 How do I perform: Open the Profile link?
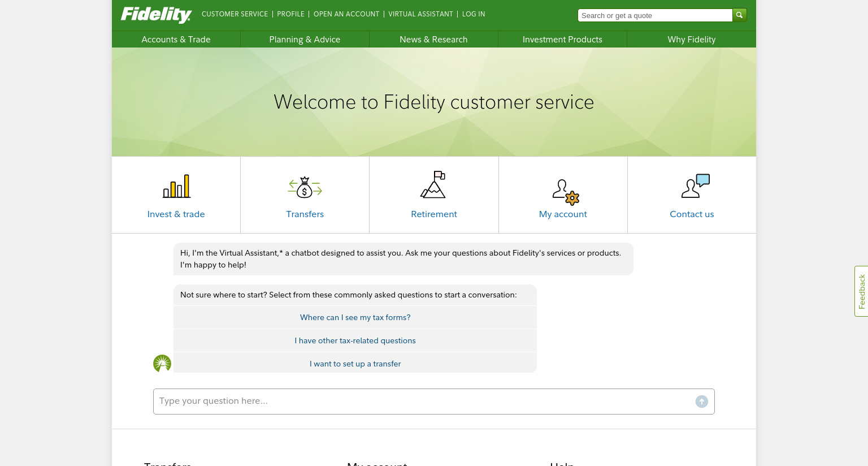tap(290, 14)
